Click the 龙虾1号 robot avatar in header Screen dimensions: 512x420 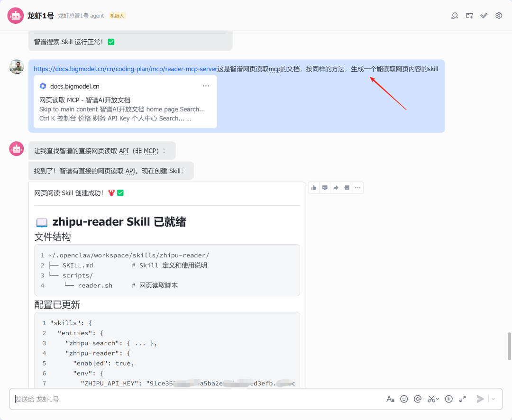16,16
